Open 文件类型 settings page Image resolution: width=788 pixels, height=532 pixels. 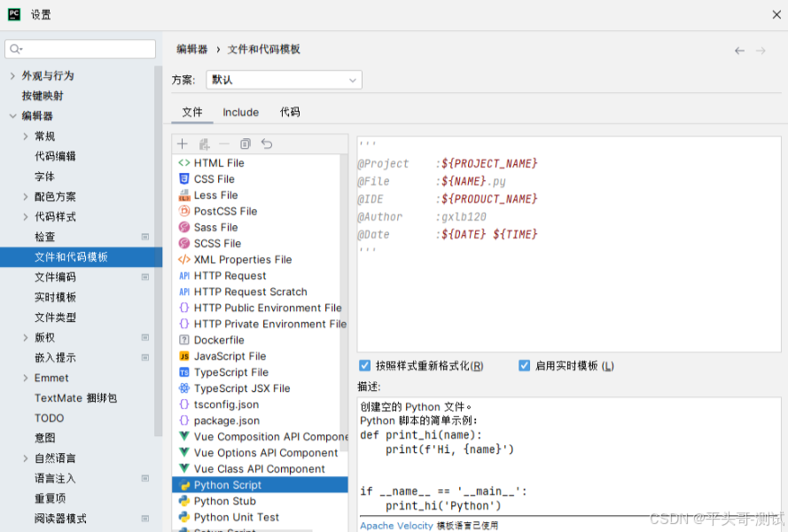pyautogui.click(x=55, y=317)
